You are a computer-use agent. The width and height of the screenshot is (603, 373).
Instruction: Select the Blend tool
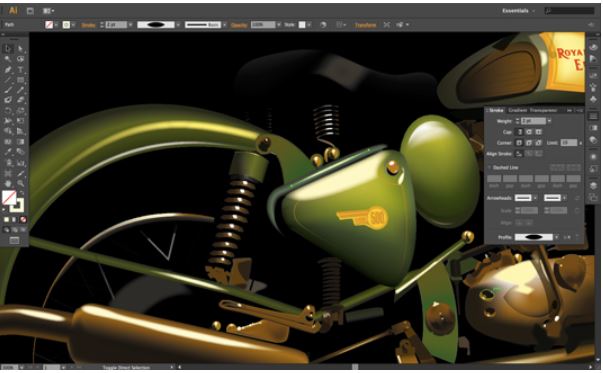tap(20, 152)
